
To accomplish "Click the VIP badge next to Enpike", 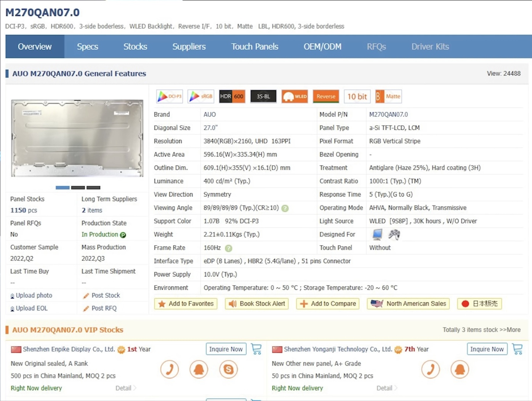I will 121,350.
